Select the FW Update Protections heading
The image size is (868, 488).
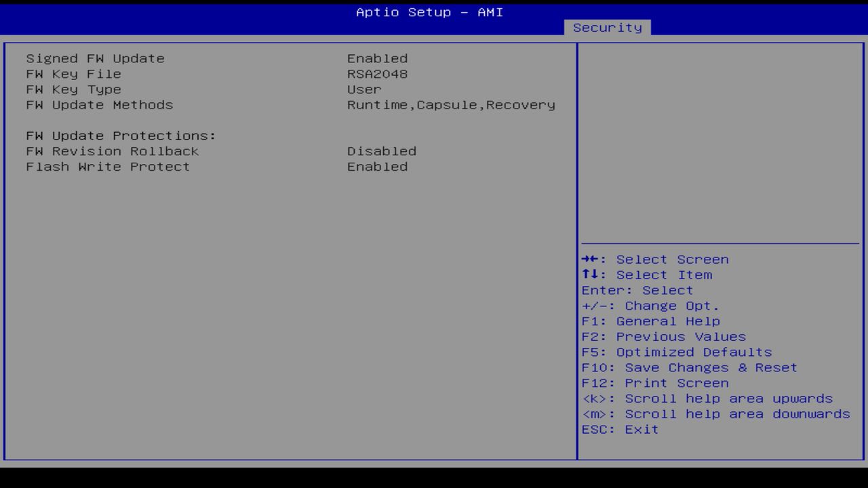click(x=121, y=136)
